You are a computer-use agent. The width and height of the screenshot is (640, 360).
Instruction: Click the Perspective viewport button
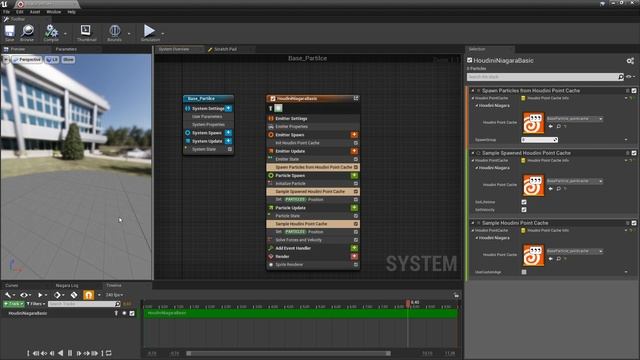[x=27, y=60]
